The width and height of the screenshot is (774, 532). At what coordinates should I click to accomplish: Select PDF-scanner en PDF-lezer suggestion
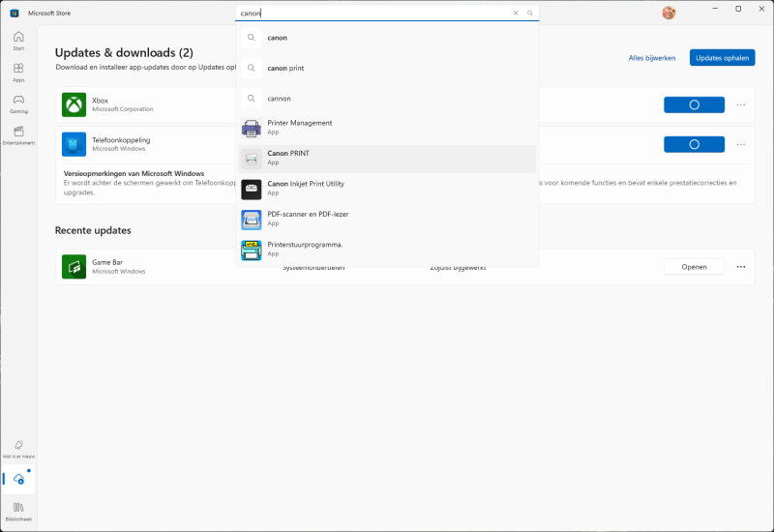coord(387,219)
